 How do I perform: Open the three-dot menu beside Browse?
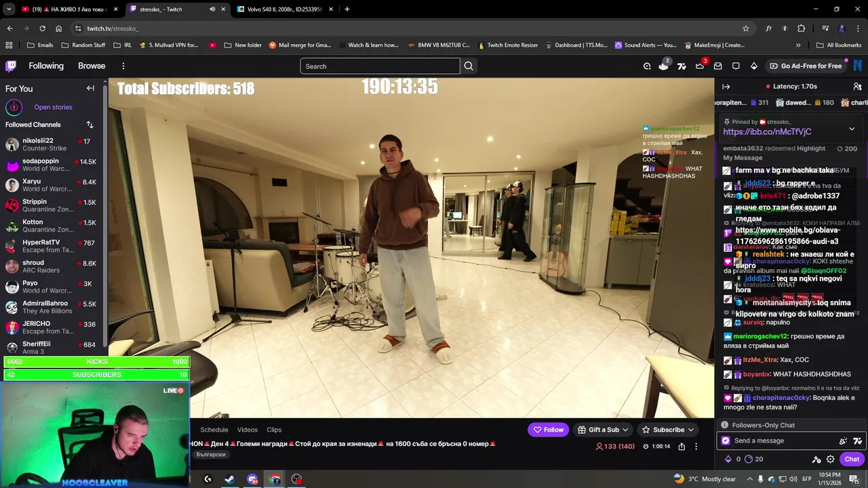[x=123, y=66]
